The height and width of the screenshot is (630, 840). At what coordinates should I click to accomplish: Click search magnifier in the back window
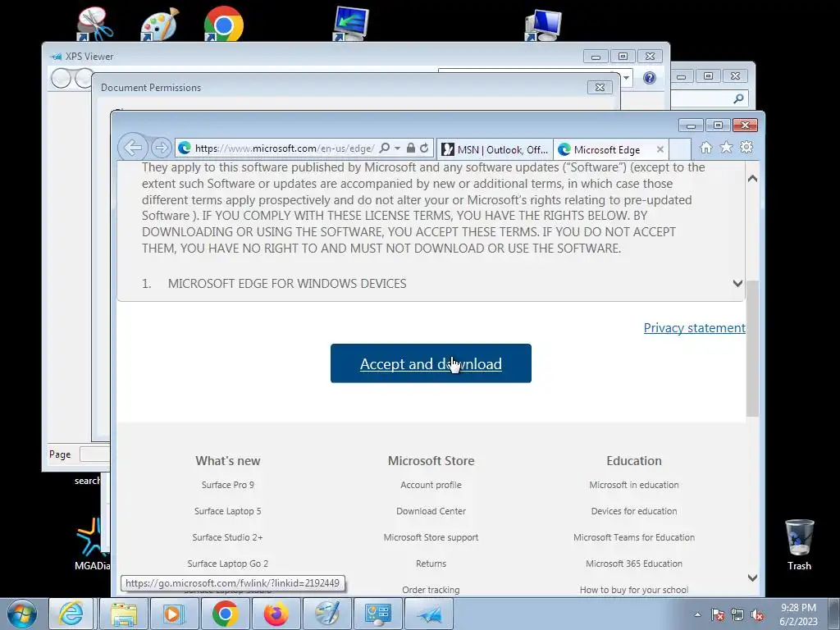[x=738, y=98]
